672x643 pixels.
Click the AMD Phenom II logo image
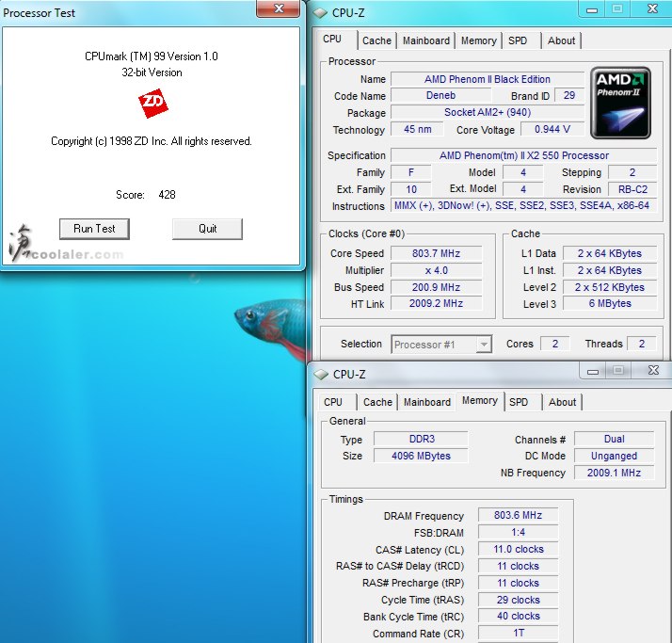pyautogui.click(x=620, y=103)
